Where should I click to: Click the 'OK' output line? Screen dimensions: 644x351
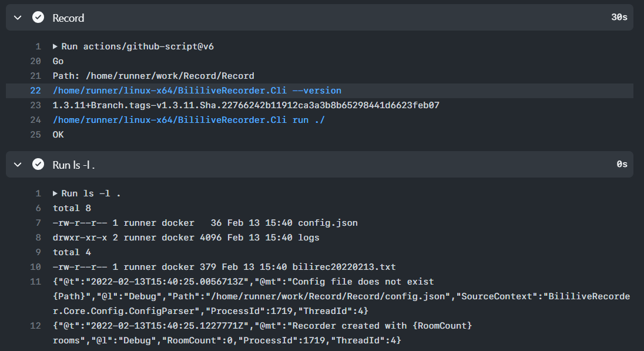pos(58,135)
